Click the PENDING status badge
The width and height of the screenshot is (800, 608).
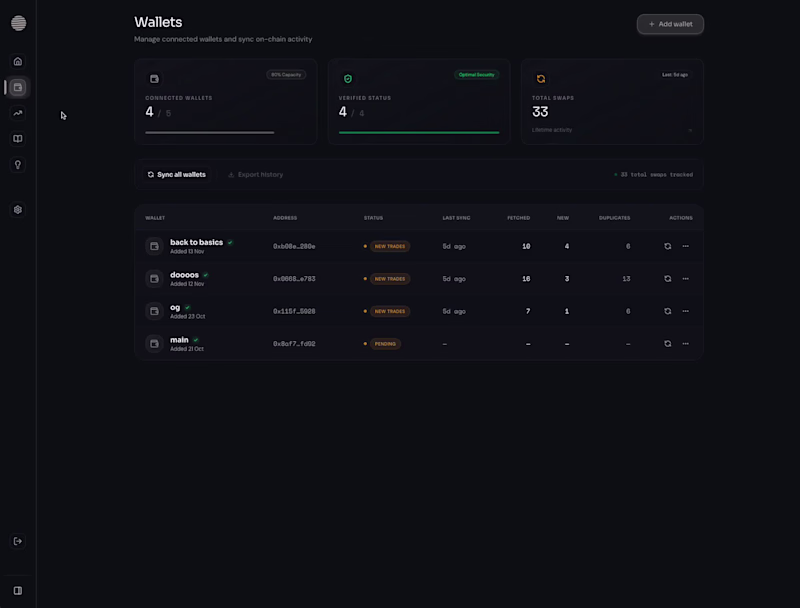click(385, 344)
